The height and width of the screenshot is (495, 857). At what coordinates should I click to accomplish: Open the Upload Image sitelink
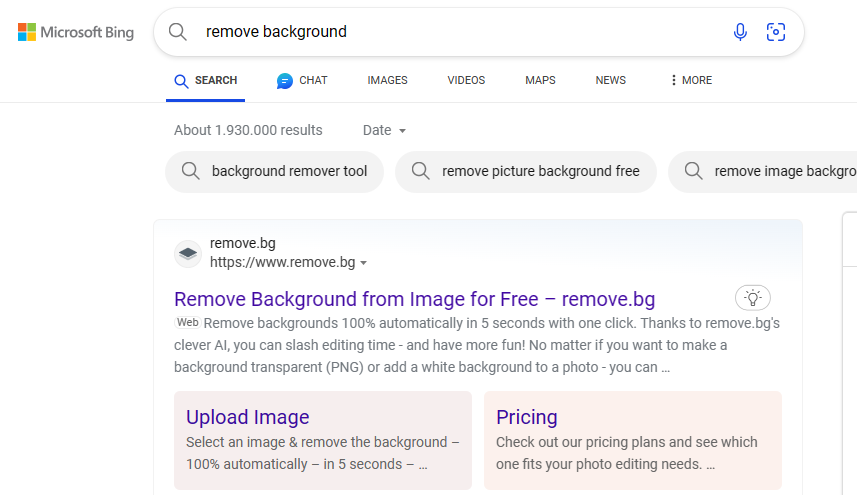[x=248, y=417]
